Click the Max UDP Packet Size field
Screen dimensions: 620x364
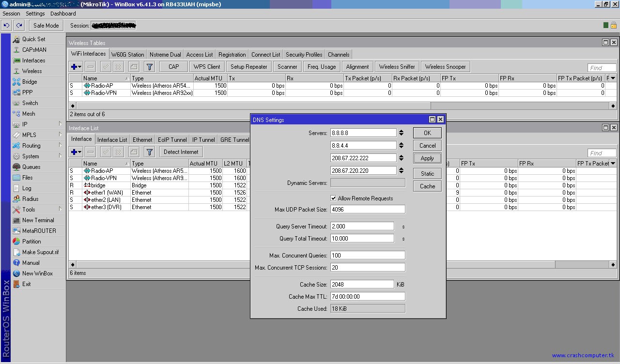pyautogui.click(x=368, y=210)
